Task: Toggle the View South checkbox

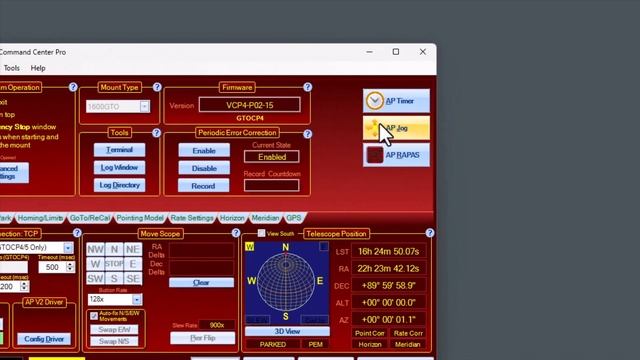Action: 261,233
